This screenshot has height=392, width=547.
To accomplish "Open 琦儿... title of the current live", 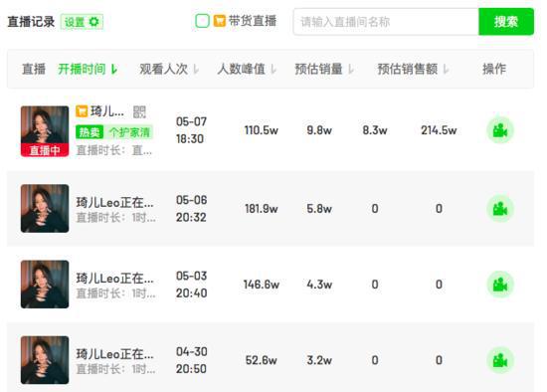I will [107, 111].
